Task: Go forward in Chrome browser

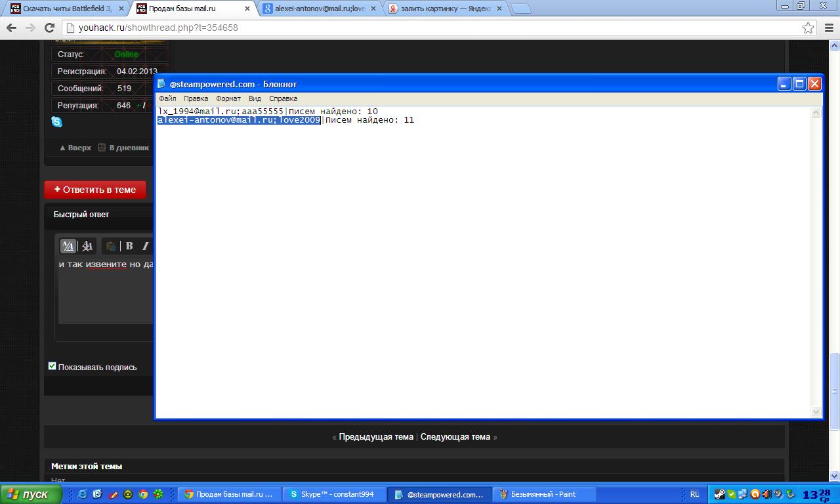Action: [x=30, y=28]
